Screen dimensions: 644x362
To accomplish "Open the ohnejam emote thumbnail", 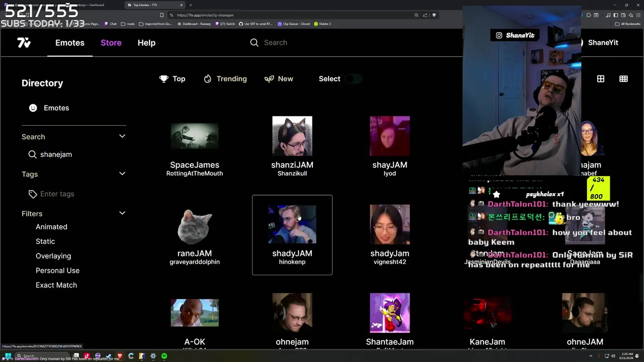I will [x=292, y=313].
